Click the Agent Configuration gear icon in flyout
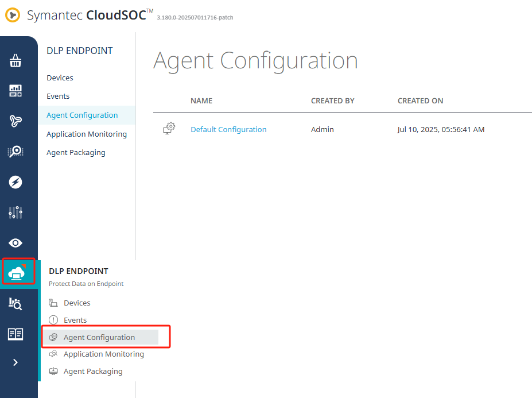This screenshot has height=398, width=532. pos(53,337)
